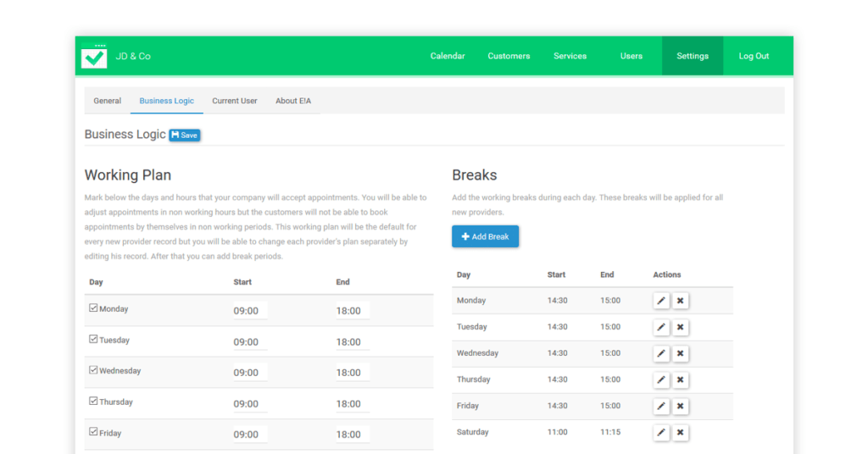Go to the Customers menu
This screenshot has width=868, height=454.
tap(509, 56)
